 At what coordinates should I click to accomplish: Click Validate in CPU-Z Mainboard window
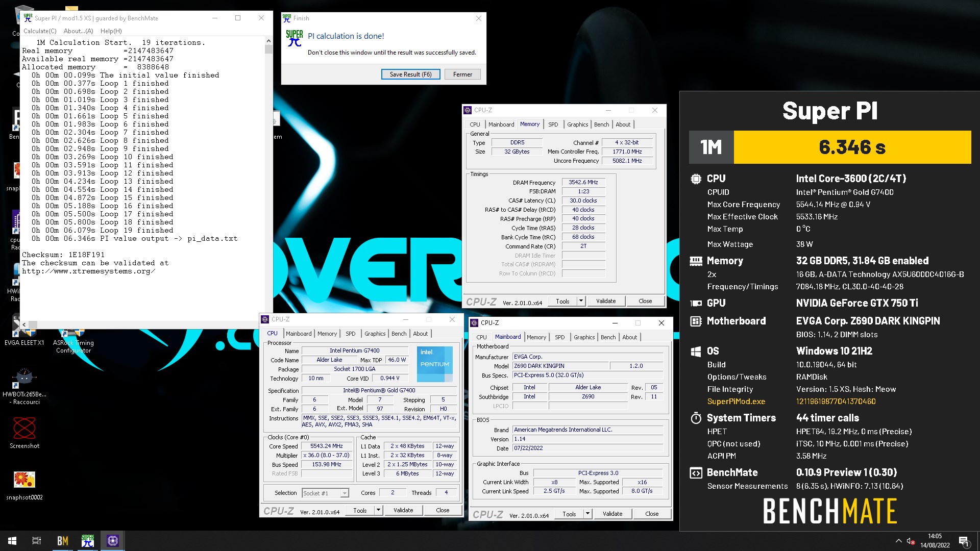(612, 514)
